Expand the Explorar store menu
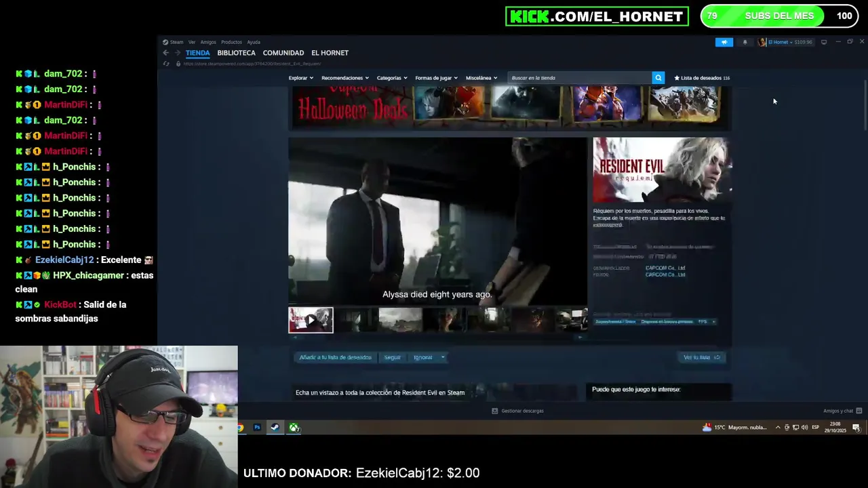 [301, 78]
